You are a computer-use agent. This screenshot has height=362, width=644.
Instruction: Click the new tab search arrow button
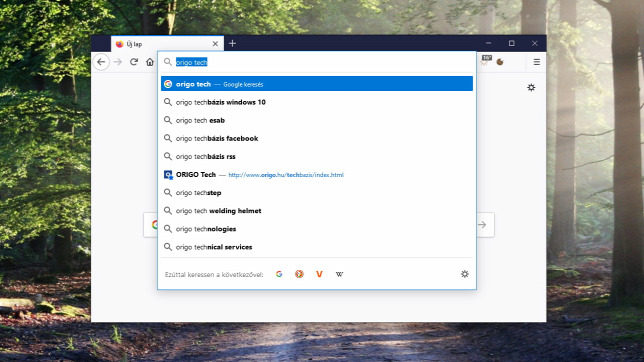click(483, 225)
